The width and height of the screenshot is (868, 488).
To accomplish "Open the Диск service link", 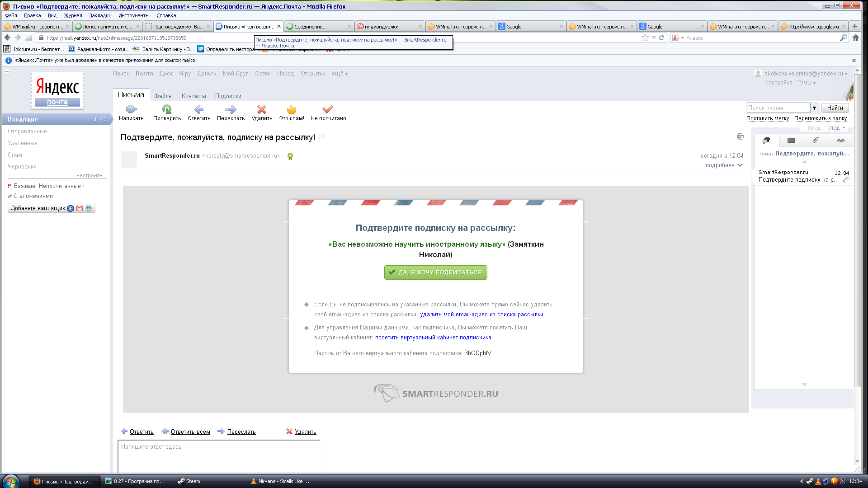I will pos(166,74).
